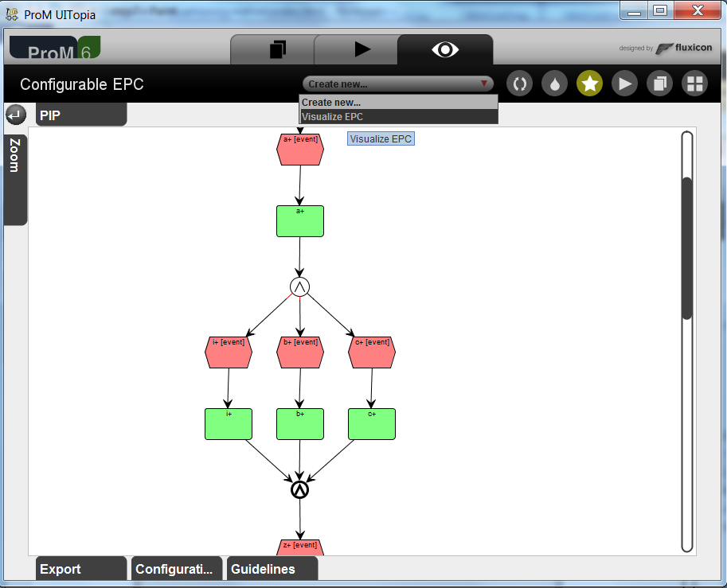Select the 'i+ [event]' hexagon node
727x588 pixels.
pyautogui.click(x=229, y=352)
